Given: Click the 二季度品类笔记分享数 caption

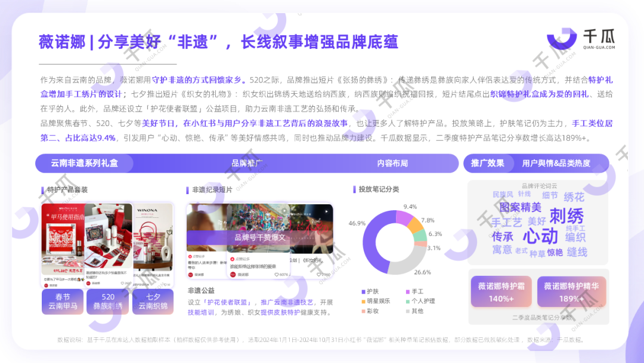Looking at the screenshot, I should pos(542,318).
